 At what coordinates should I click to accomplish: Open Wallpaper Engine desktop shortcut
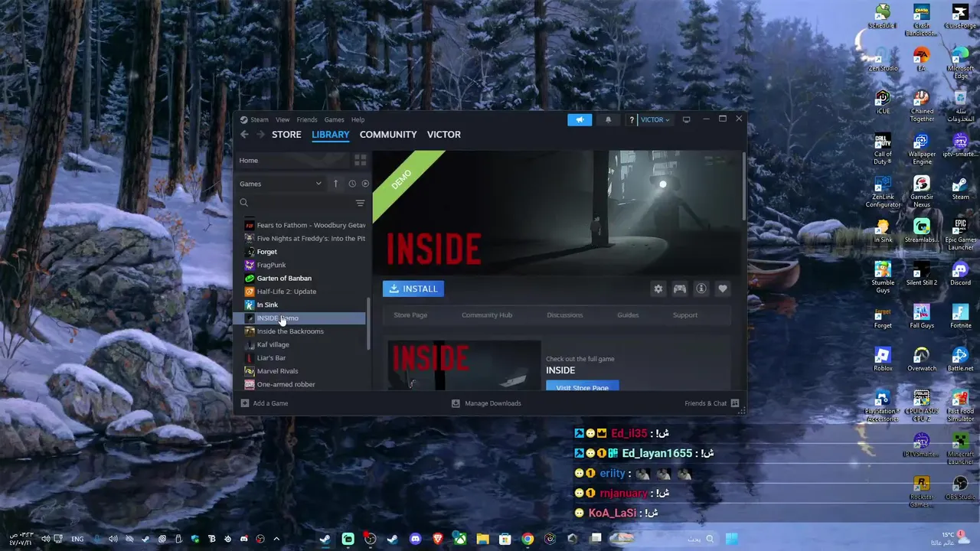[x=922, y=149]
